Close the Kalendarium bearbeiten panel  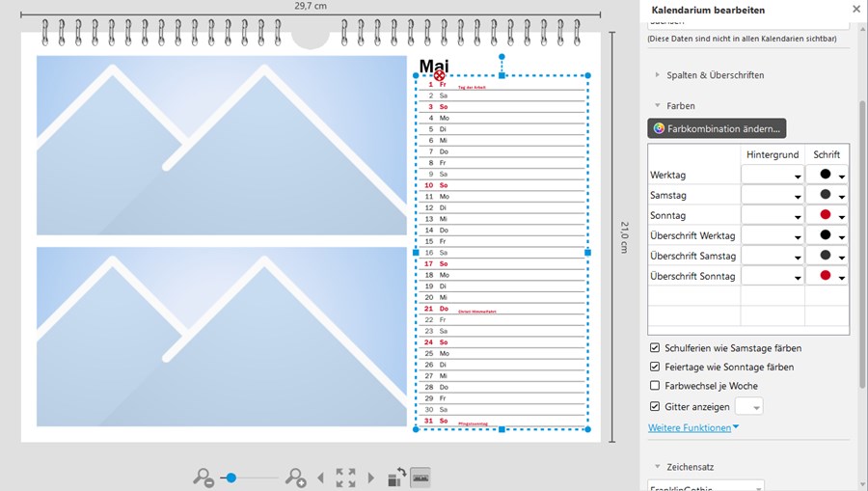856,9
